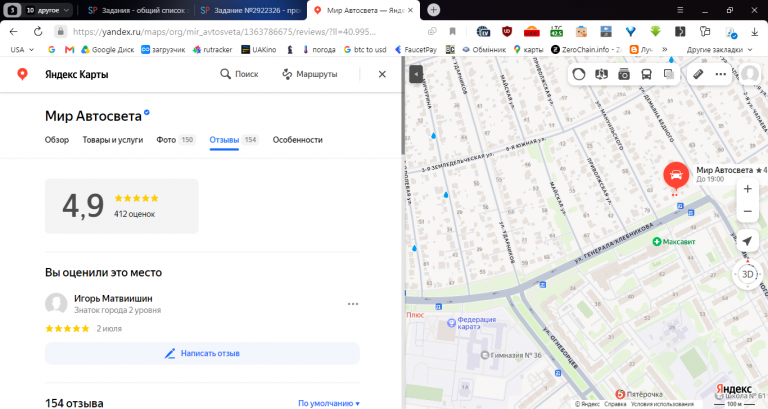The width and height of the screenshot is (768, 409).
Task: Click Федерация каратэ on map
Action: [472, 323]
